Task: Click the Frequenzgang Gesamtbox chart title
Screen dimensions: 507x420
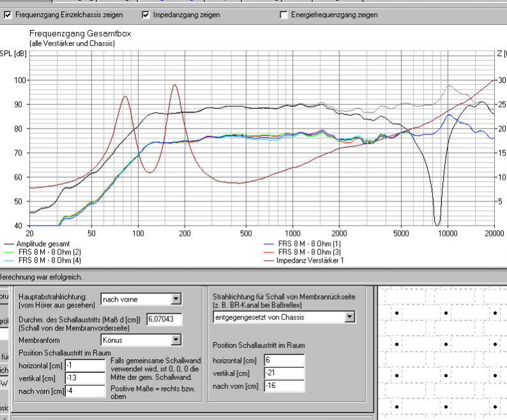Action: point(80,34)
